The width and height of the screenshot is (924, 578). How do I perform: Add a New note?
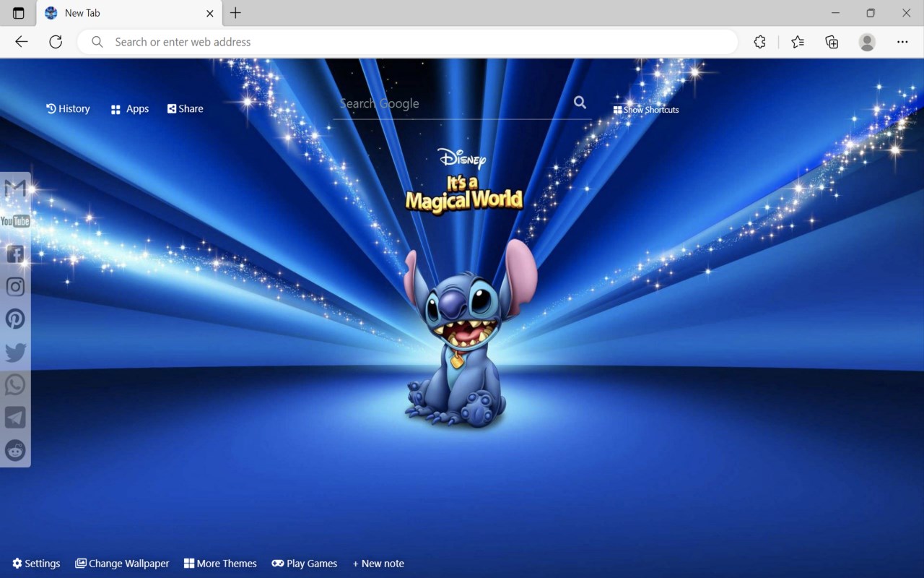(378, 564)
